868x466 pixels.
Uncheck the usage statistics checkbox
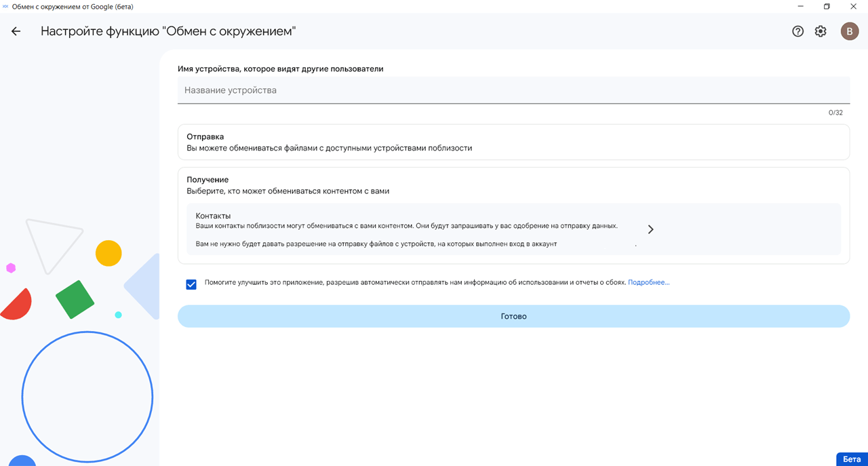[191, 284]
